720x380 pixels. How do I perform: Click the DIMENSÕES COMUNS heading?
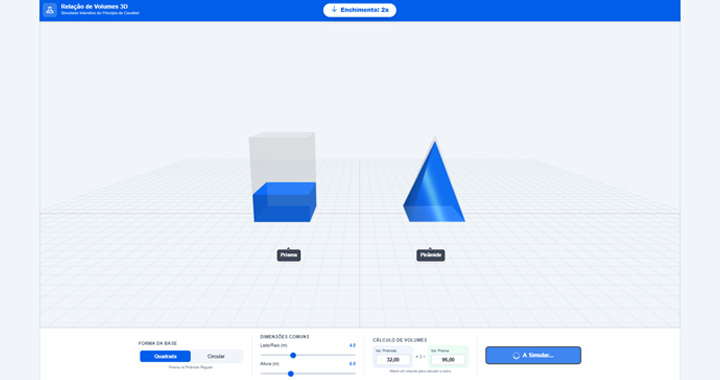click(285, 337)
